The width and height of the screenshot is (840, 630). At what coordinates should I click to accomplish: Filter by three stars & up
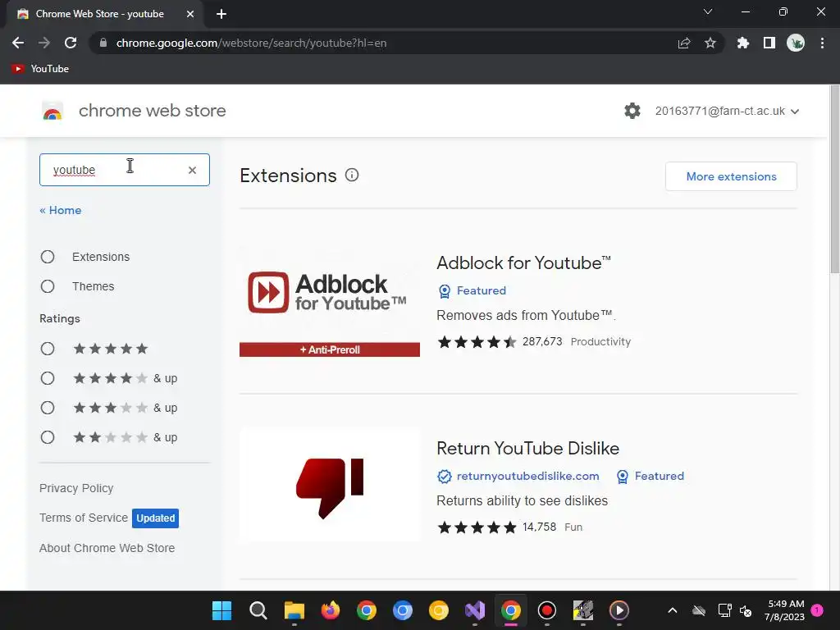point(48,408)
